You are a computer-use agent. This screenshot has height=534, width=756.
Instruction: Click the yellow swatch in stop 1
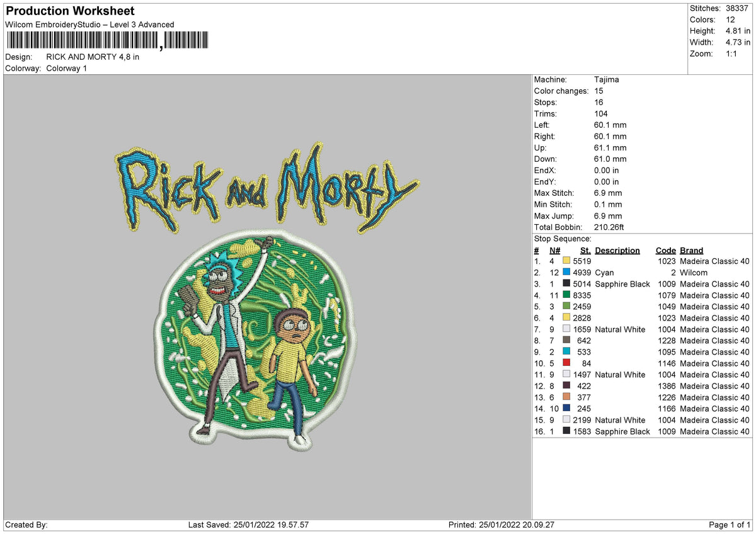point(566,261)
